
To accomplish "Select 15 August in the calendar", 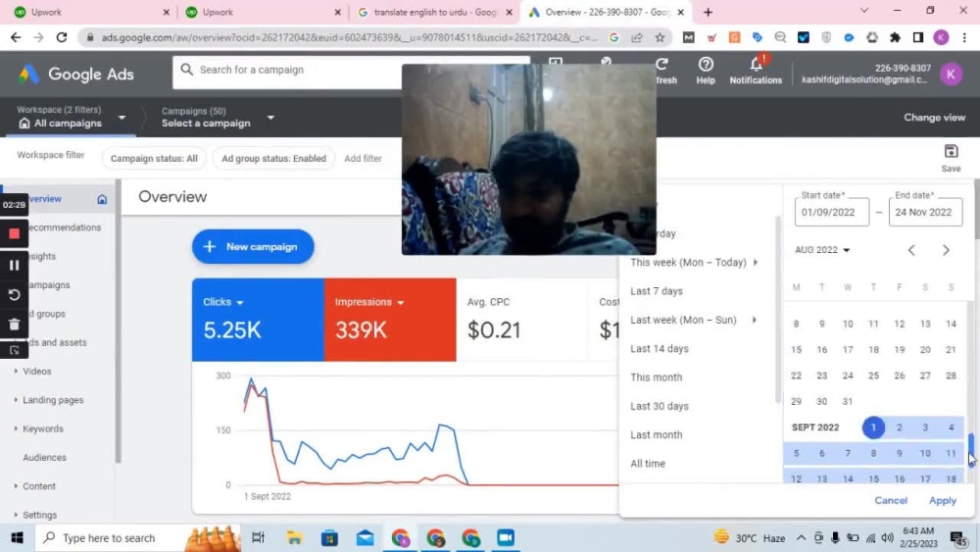I will click(x=796, y=349).
